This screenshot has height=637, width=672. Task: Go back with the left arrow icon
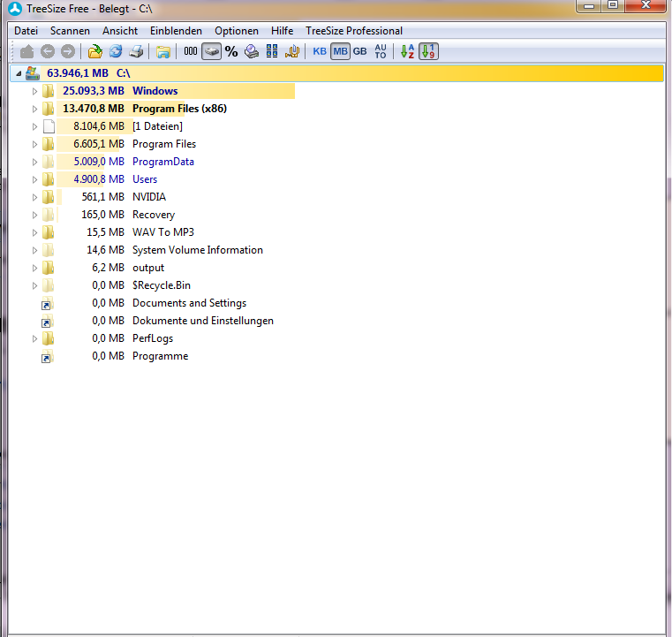(48, 51)
